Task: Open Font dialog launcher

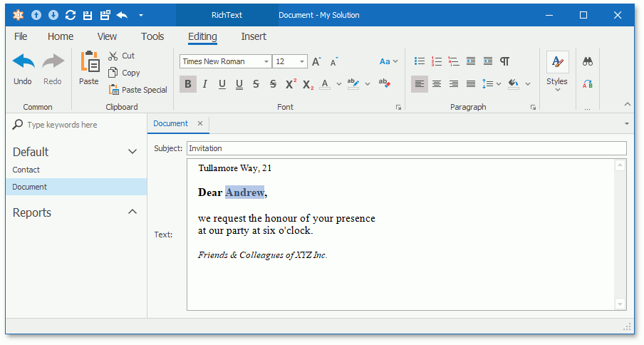Action: tap(398, 107)
